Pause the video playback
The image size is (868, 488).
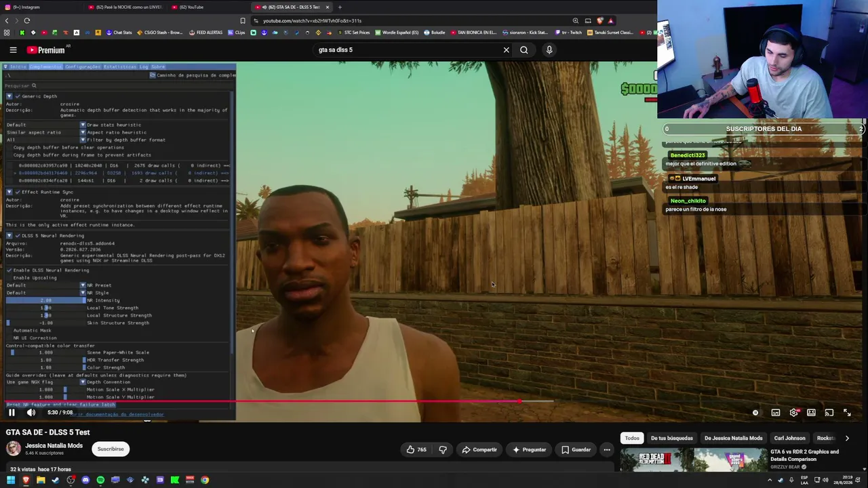click(x=12, y=412)
